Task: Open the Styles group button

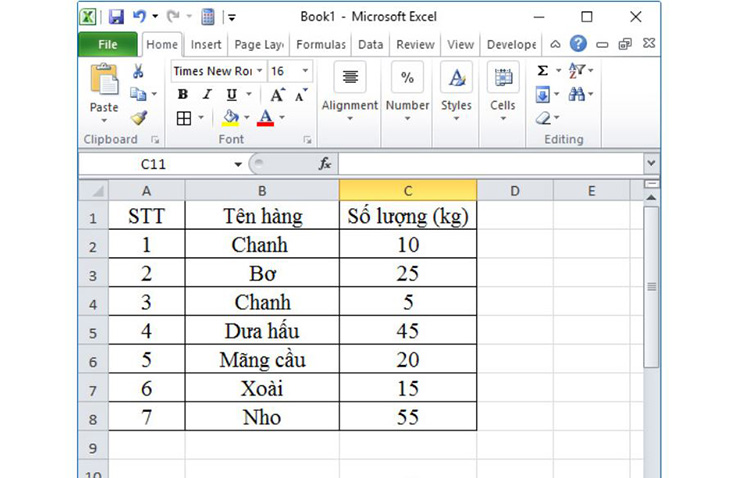Action: [x=456, y=92]
